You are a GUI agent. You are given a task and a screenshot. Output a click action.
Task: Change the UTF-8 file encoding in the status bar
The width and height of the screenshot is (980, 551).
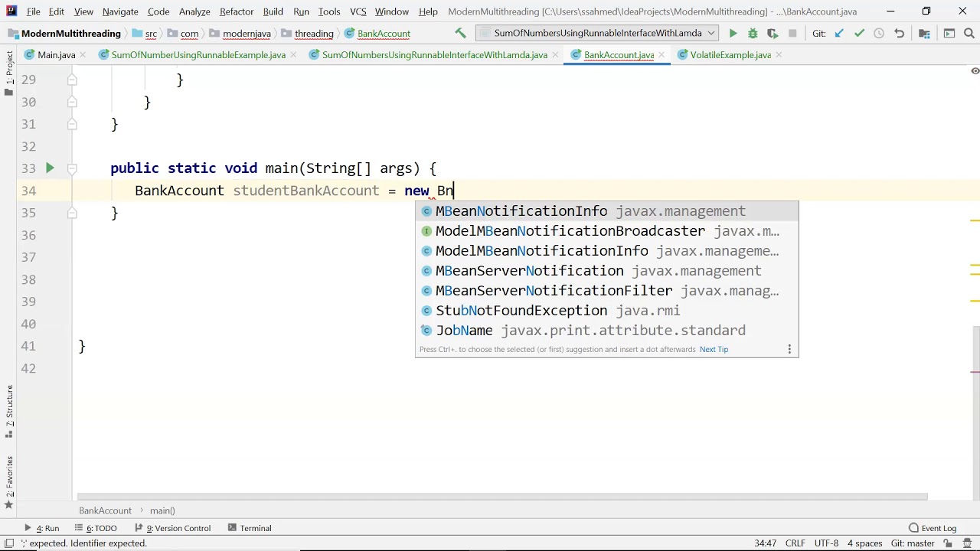(826, 543)
